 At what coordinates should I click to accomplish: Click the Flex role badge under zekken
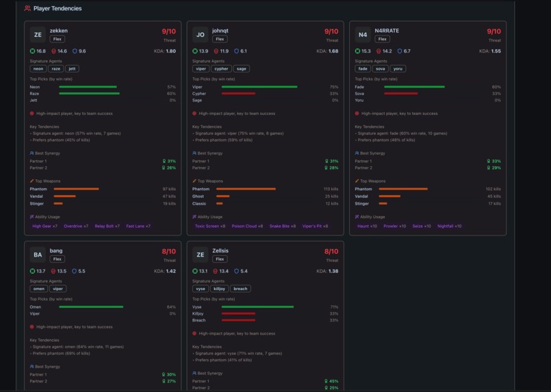[x=57, y=39]
